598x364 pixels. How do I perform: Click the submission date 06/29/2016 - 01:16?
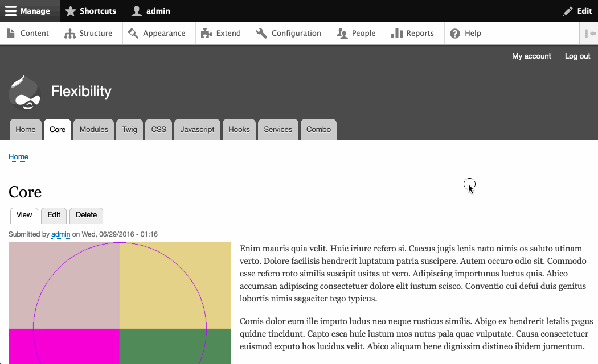[x=128, y=234]
